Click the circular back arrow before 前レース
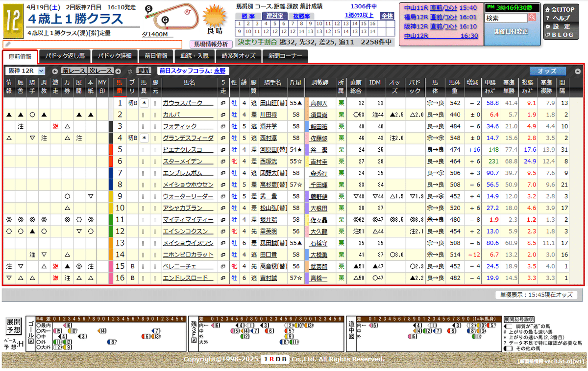Screen dimensions: 588x371 [x=55, y=72]
